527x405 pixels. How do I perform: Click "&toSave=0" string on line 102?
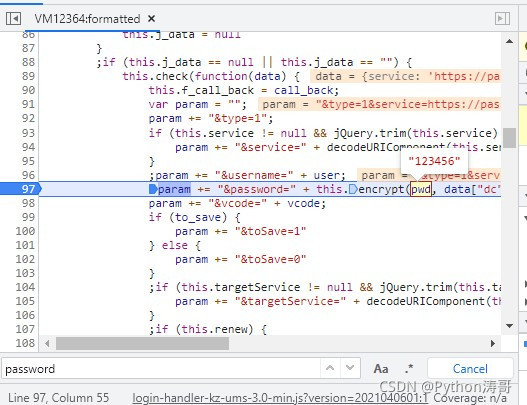271,259
